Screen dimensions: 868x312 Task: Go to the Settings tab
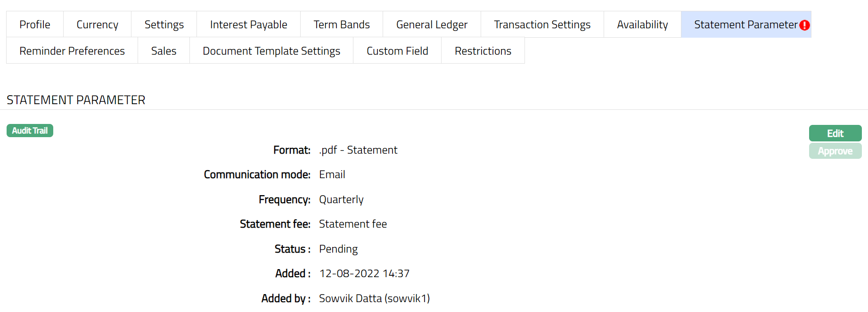click(164, 25)
